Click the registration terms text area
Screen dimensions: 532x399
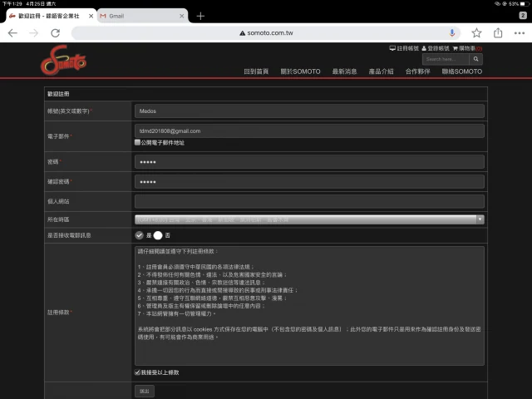point(309,306)
